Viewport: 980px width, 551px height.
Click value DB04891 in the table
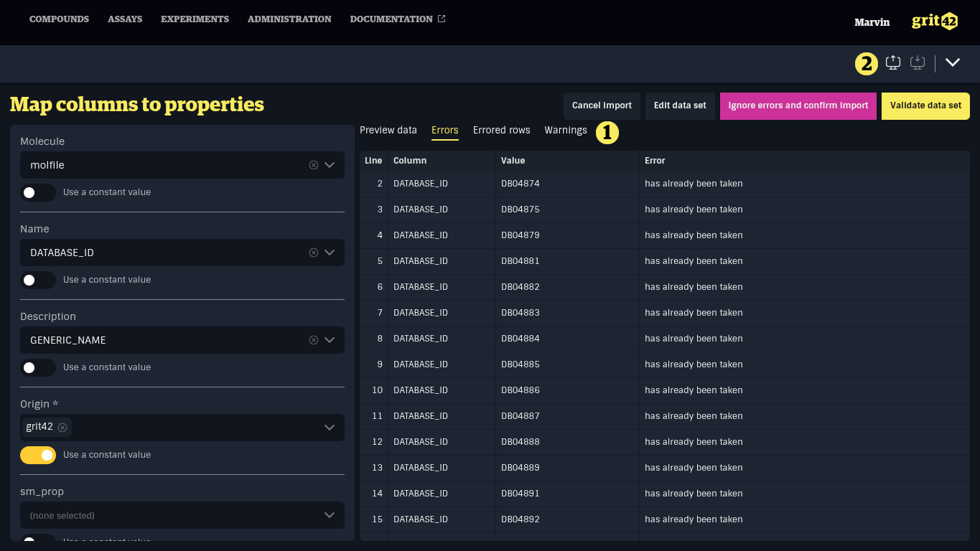tap(521, 494)
